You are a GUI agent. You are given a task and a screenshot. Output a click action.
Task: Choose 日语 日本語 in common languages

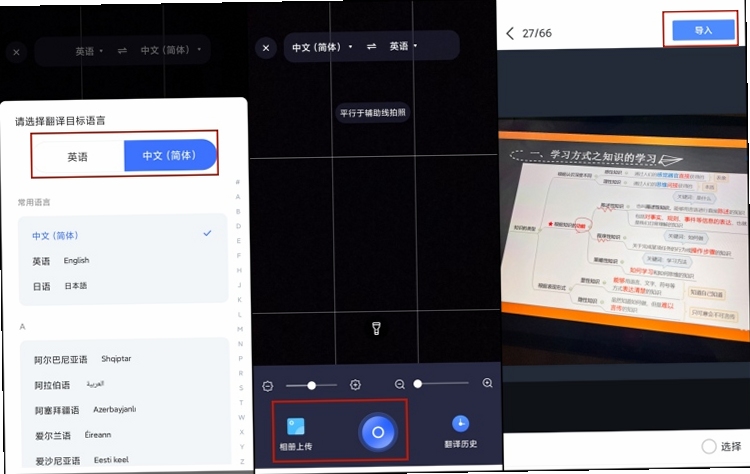(122, 286)
